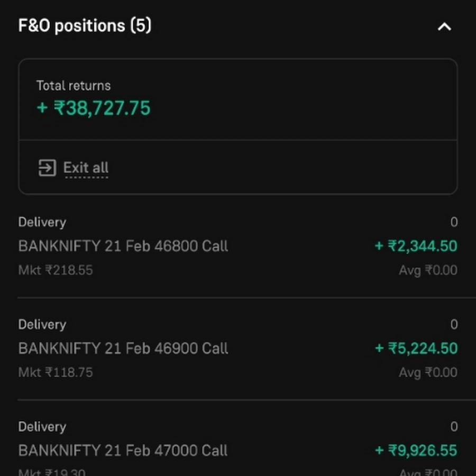Click the quantity 0 of 46800 Call
Image resolution: width=476 pixels, height=476 pixels.
point(454,222)
